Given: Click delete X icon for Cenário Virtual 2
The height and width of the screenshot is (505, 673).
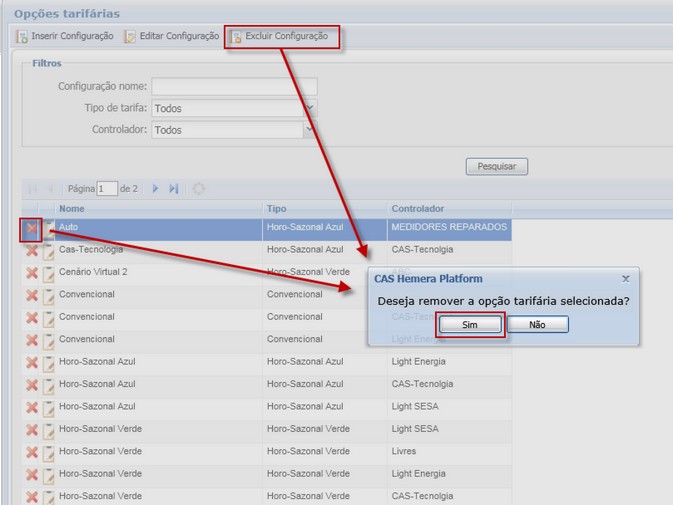Looking at the screenshot, I should click(31, 273).
